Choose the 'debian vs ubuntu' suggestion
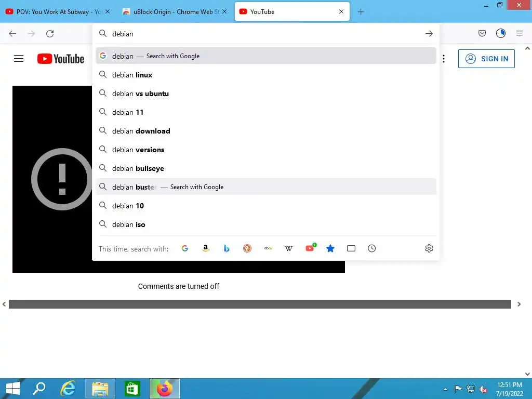 (x=265, y=94)
